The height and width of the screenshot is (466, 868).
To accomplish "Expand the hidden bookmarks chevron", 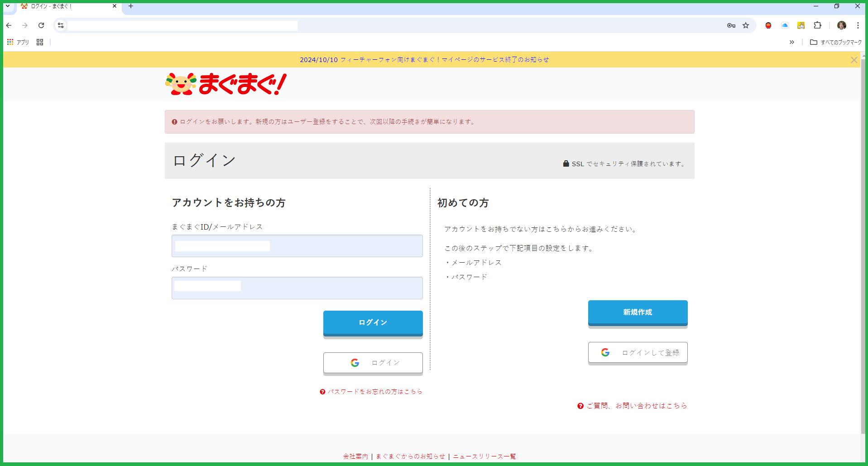I will [x=792, y=42].
